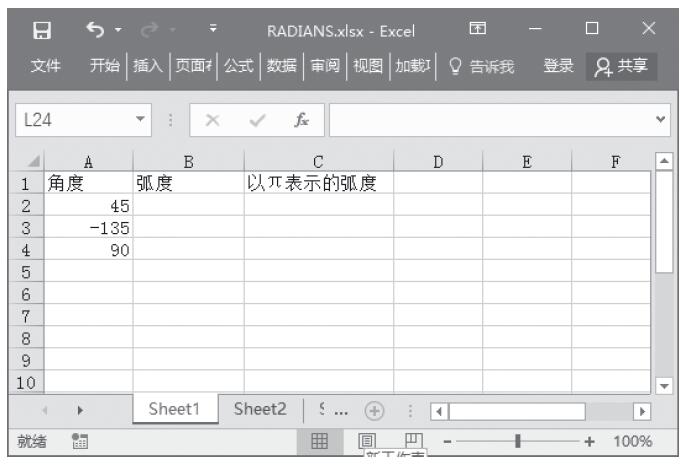685x464 pixels.
Task: Select cell A3 containing -135
Action: (89, 227)
